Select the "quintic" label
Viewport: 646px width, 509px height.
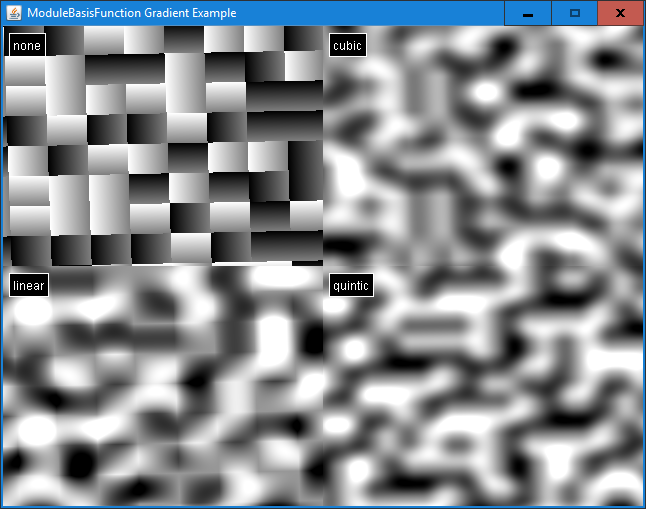pyautogui.click(x=351, y=285)
